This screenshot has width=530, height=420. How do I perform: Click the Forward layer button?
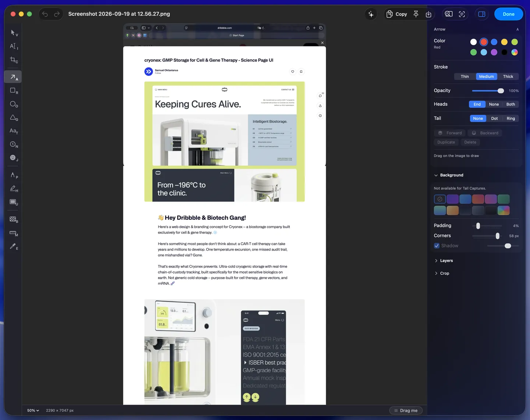[x=450, y=133]
